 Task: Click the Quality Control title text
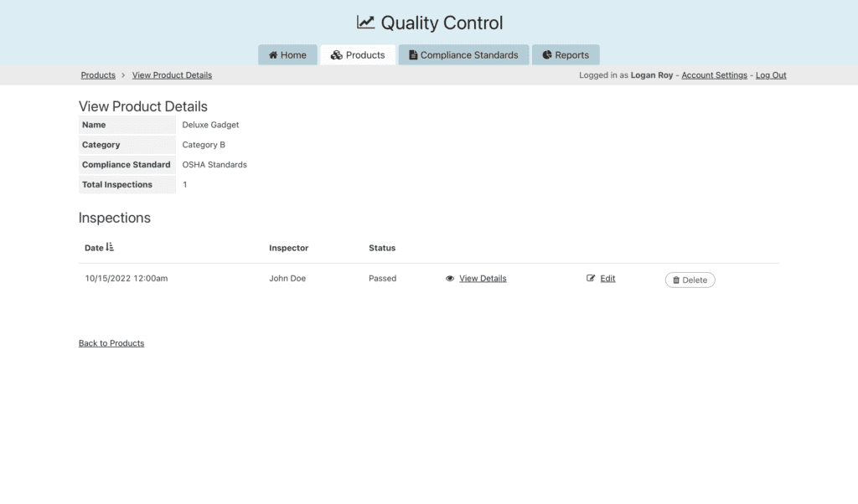[x=442, y=23]
